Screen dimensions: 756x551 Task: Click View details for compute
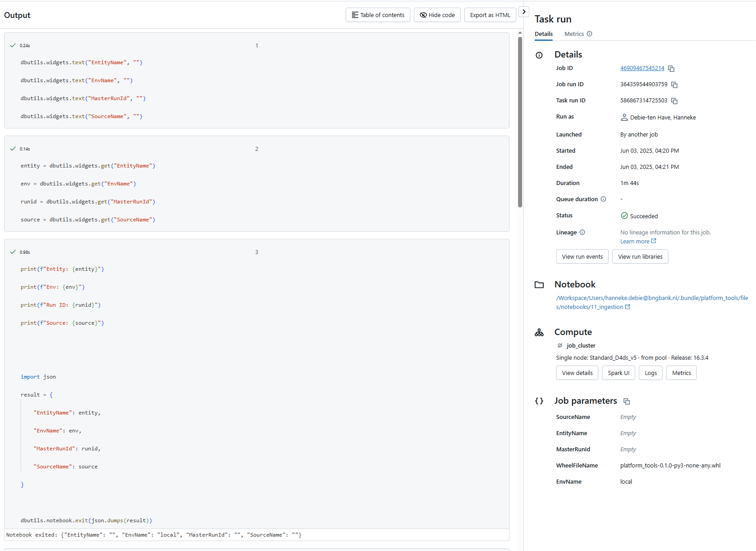(577, 373)
